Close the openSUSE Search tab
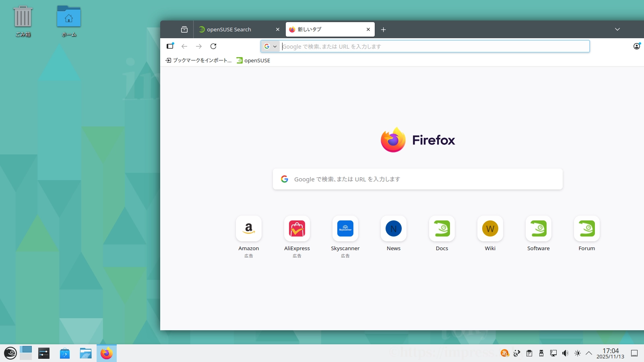The width and height of the screenshot is (644, 362). (x=277, y=29)
